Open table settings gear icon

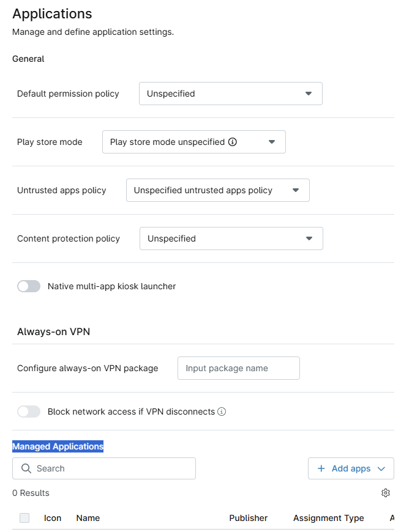click(x=386, y=493)
